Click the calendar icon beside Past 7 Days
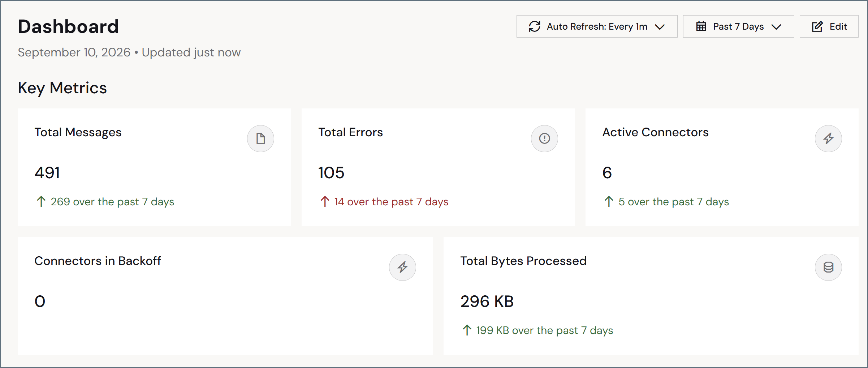 tap(701, 26)
